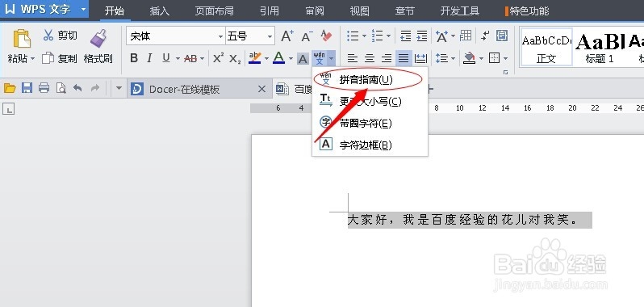Toggle subscript X₂ formatting
644x307 pixels.
click(235, 59)
